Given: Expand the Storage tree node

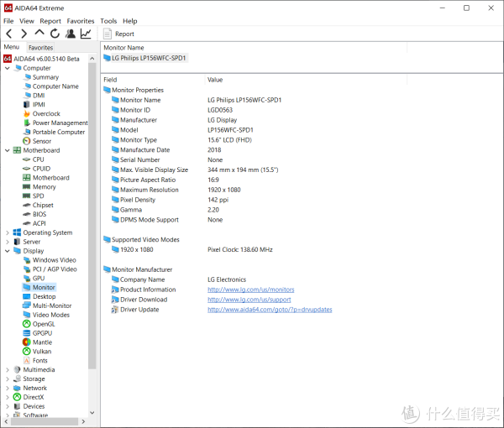Looking at the screenshot, I should tap(8, 378).
